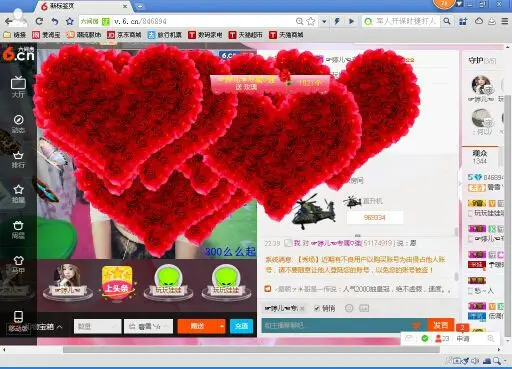Open the 天猫超市 bookmark

[246, 35]
